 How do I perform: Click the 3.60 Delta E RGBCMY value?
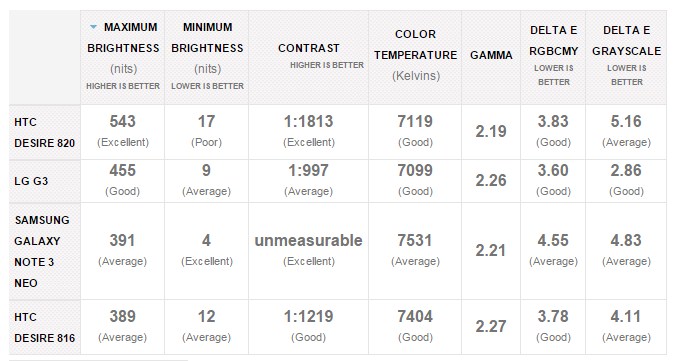(553, 171)
